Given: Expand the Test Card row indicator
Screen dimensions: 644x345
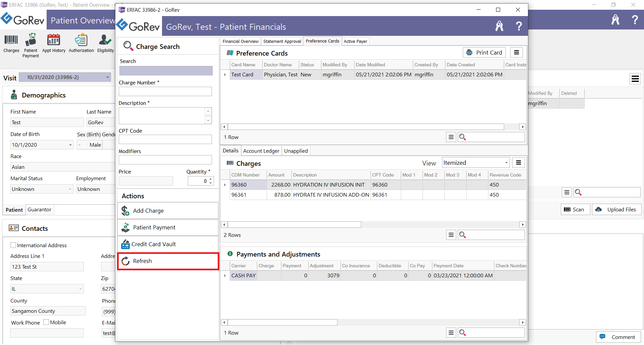Looking at the screenshot, I should click(225, 75).
